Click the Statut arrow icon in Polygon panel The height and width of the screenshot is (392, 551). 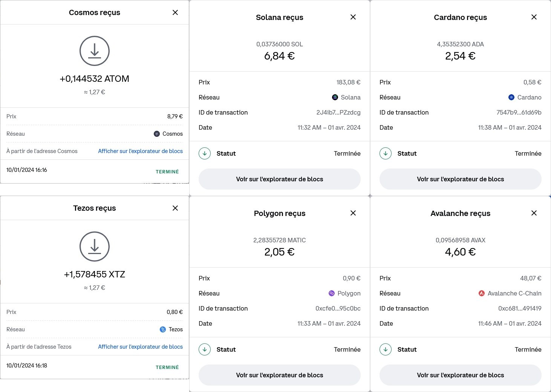[205, 349]
